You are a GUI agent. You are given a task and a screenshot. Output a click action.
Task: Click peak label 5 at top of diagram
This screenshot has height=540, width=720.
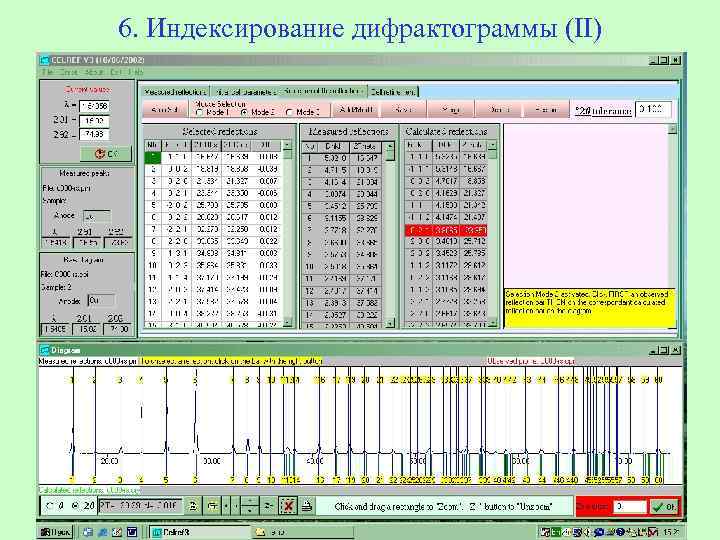[x=166, y=380]
